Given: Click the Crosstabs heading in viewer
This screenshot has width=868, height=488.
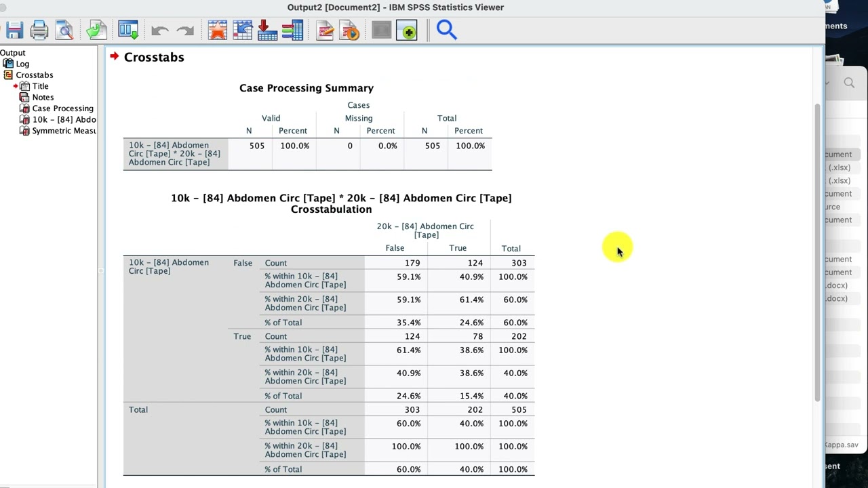Looking at the screenshot, I should click(154, 57).
